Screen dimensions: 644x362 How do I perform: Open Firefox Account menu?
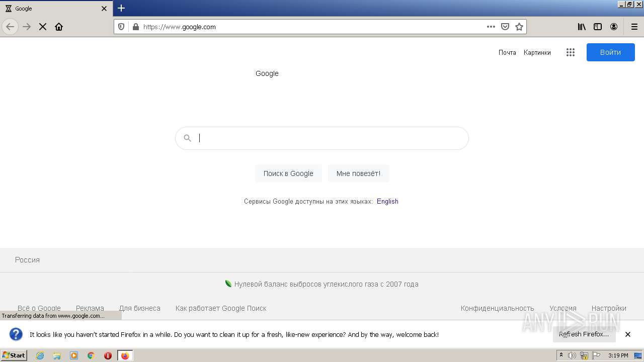click(614, 27)
